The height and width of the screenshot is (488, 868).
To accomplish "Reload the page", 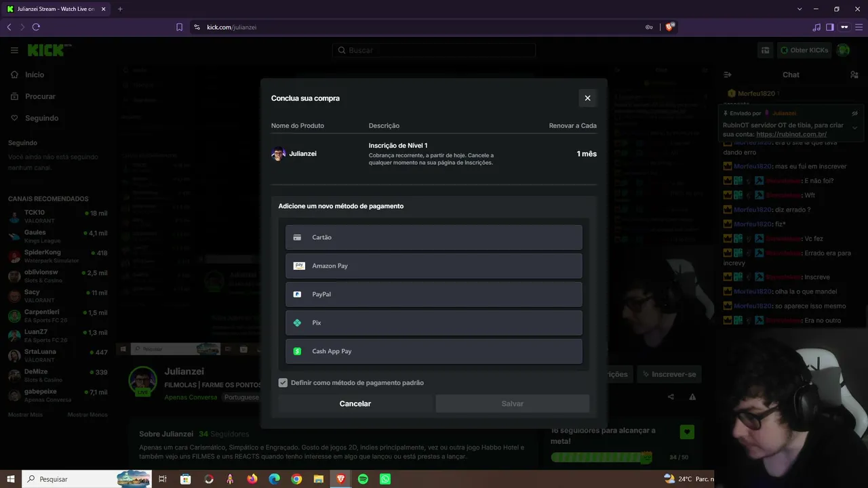I will (36, 27).
